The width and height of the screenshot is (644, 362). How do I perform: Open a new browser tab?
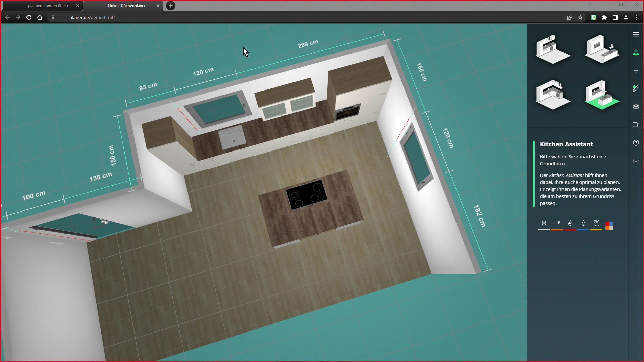171,6
